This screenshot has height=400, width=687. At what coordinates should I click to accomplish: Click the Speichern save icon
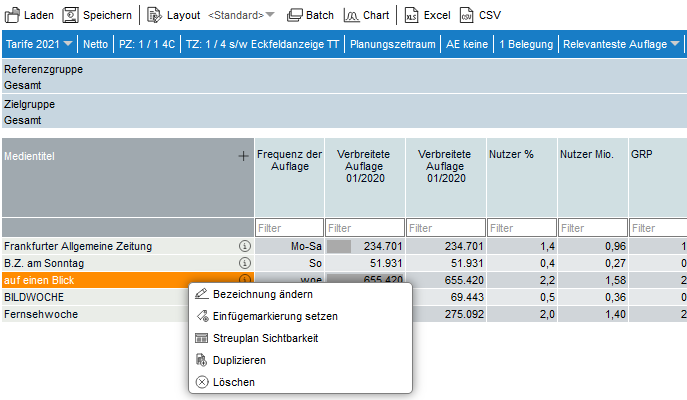point(71,16)
